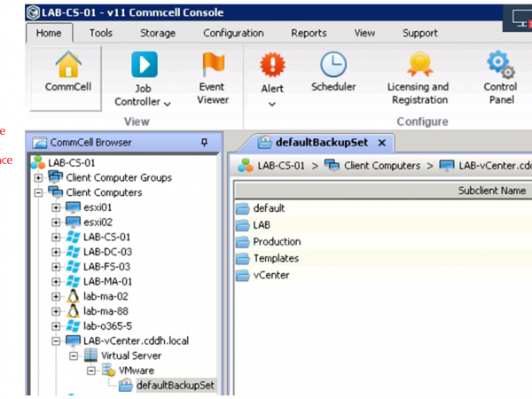532x399 pixels.
Task: Click the Linux penguin icon for lab-ma-02
Action: [x=73, y=296]
